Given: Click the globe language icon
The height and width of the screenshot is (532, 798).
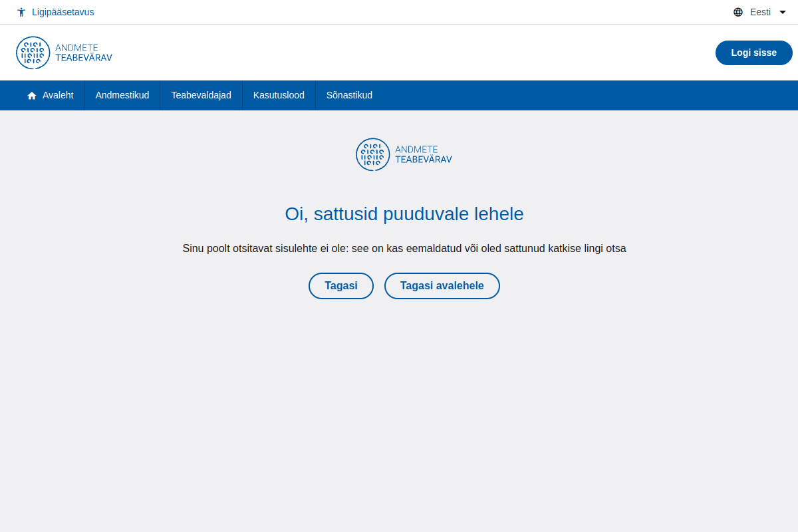Looking at the screenshot, I should click(x=738, y=12).
